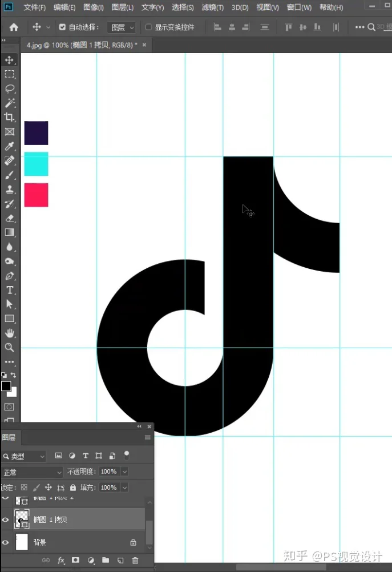Select the Pen tool
The image size is (392, 572).
[x=10, y=276]
